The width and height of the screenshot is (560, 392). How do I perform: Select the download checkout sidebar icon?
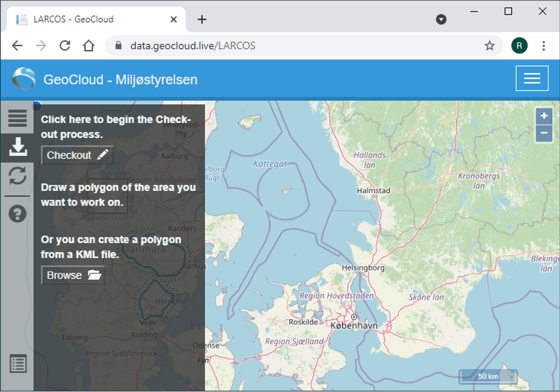coord(17,147)
